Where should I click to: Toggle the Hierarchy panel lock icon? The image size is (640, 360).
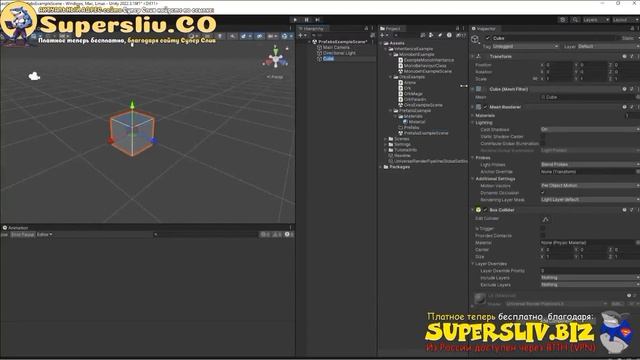tap(366, 29)
